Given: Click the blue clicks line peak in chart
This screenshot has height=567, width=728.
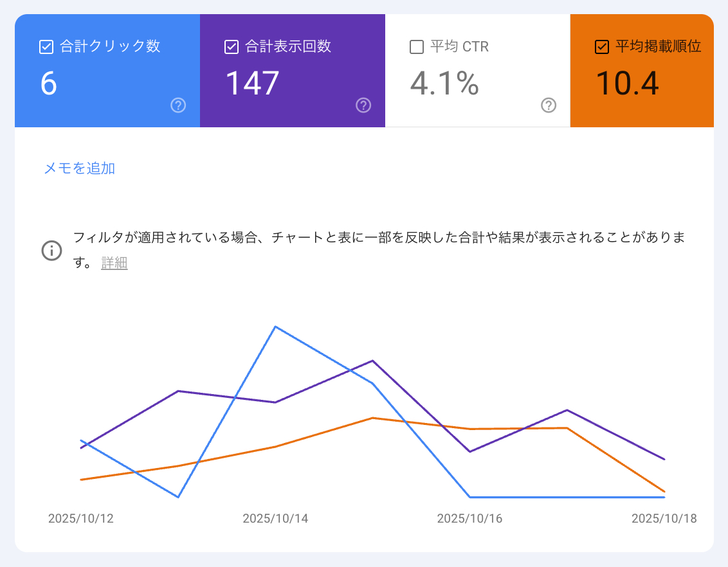Looking at the screenshot, I should (x=275, y=327).
